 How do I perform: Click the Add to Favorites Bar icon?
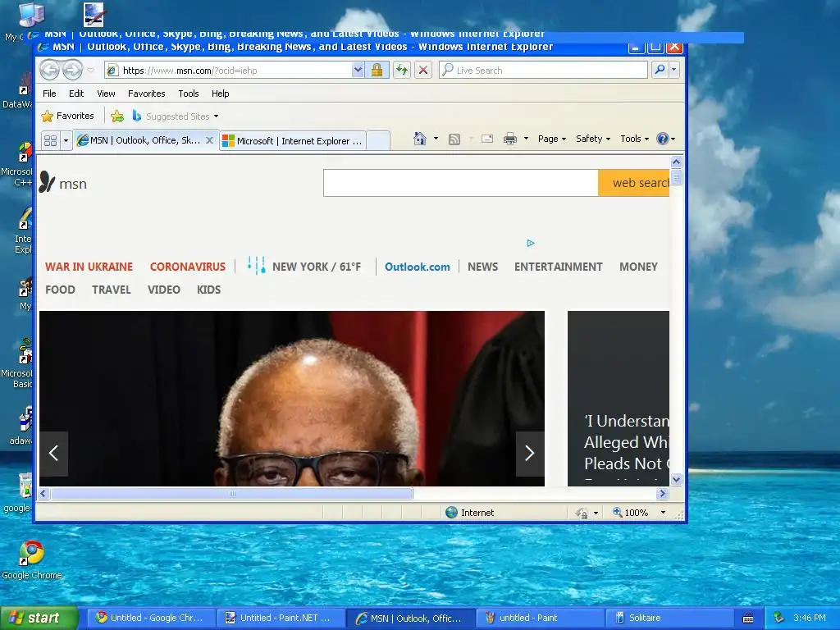click(x=116, y=116)
